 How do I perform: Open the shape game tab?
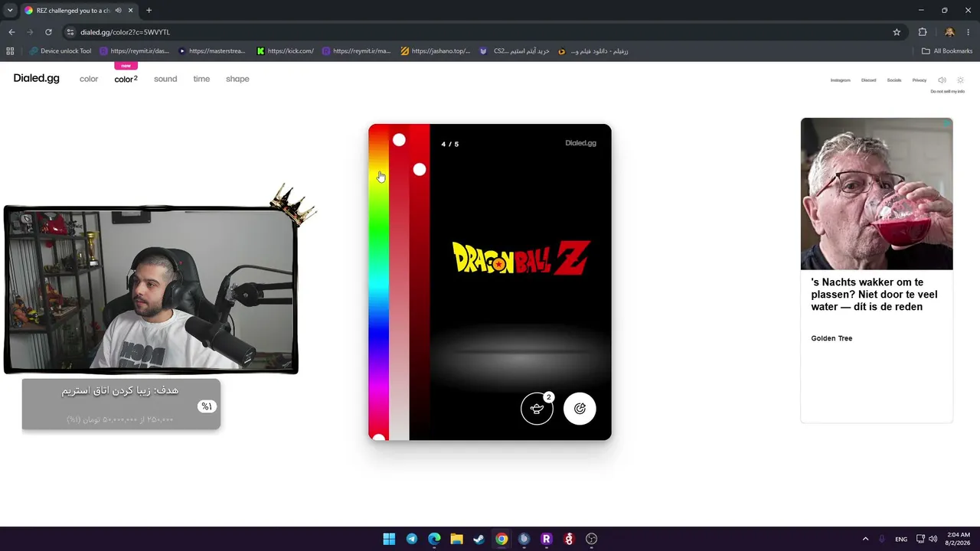point(237,79)
